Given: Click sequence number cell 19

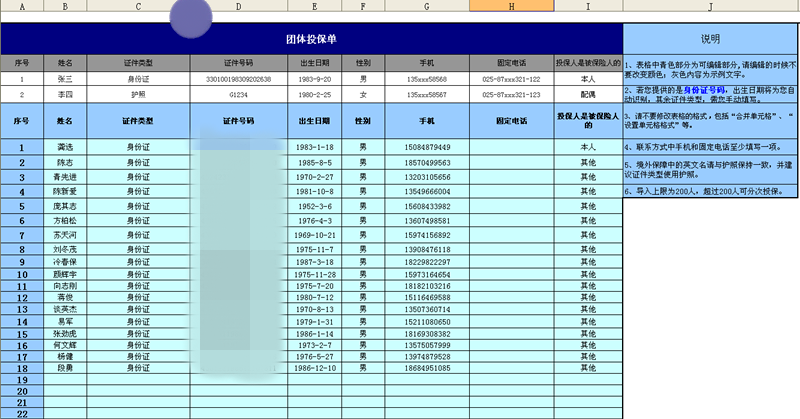Looking at the screenshot, I should tap(22, 380).
